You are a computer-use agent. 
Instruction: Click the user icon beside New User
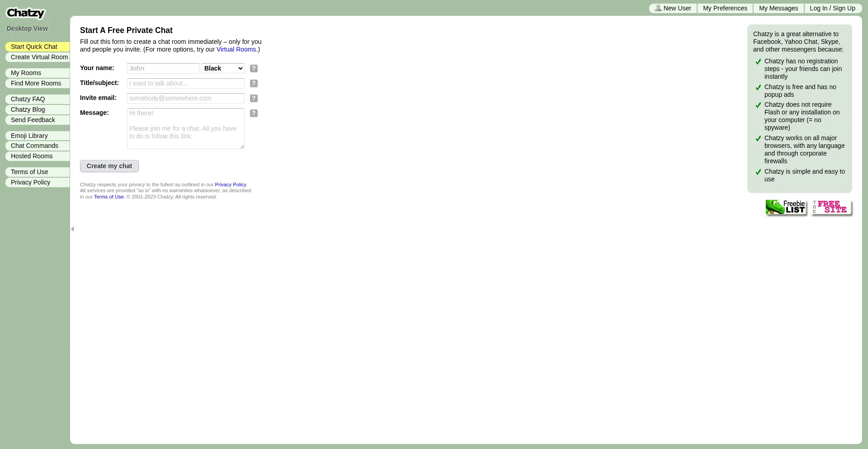pyautogui.click(x=658, y=8)
